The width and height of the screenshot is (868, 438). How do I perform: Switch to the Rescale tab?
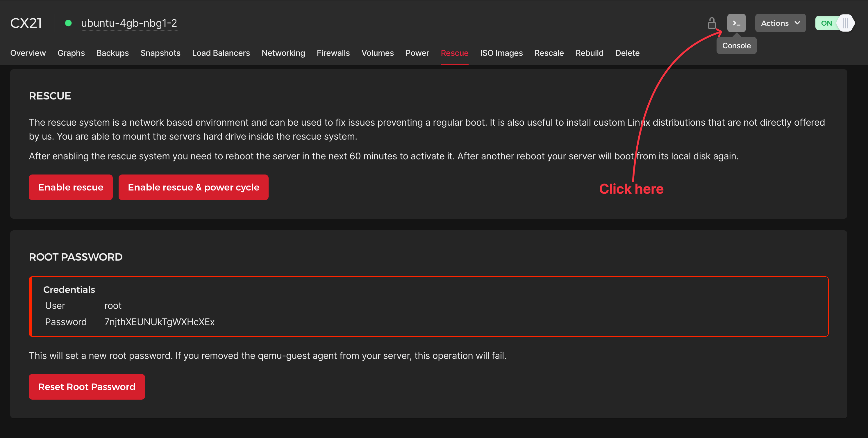tap(549, 53)
